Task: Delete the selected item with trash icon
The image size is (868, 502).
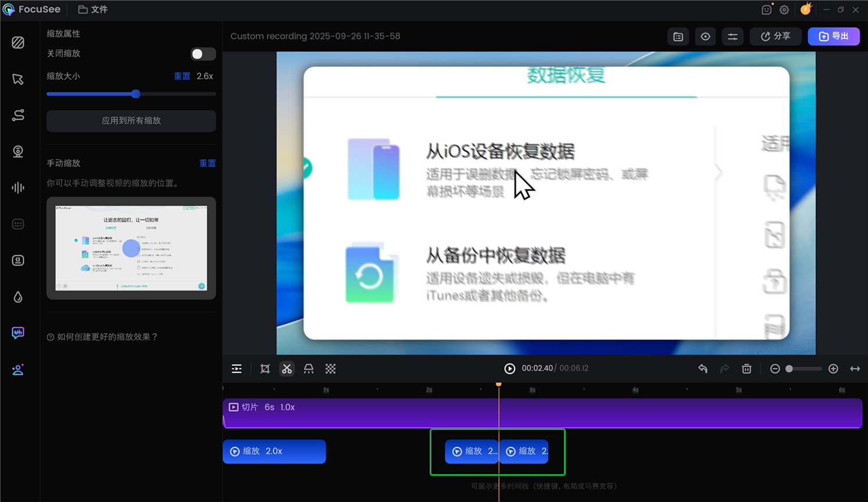Action: click(x=746, y=368)
